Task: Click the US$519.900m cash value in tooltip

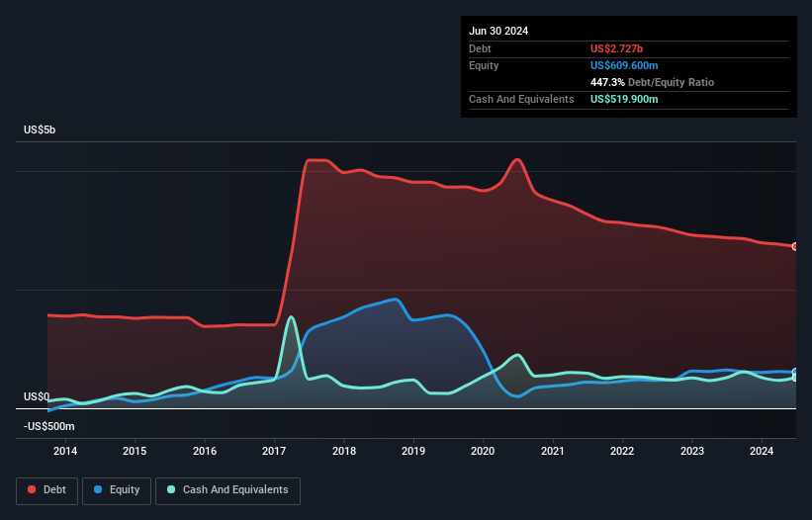Action: pyautogui.click(x=624, y=99)
